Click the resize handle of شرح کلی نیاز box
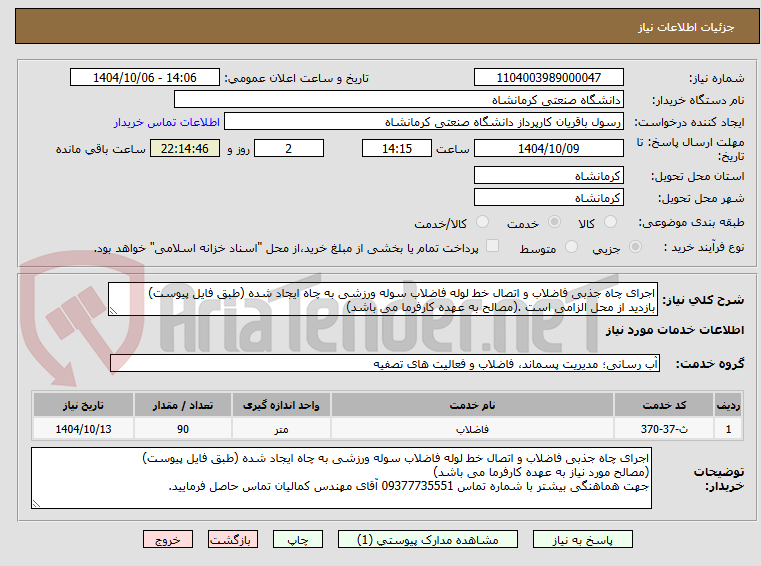The height and width of the screenshot is (566, 761). pyautogui.click(x=113, y=311)
